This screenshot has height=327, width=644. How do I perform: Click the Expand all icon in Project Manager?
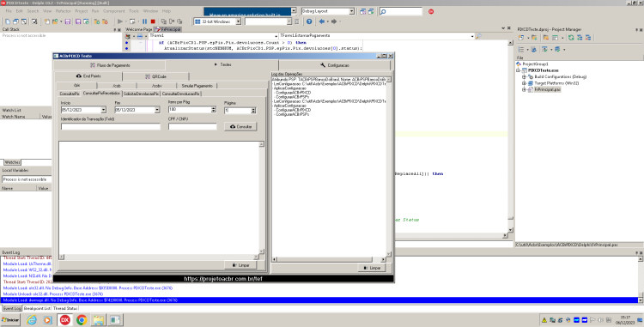point(580,38)
